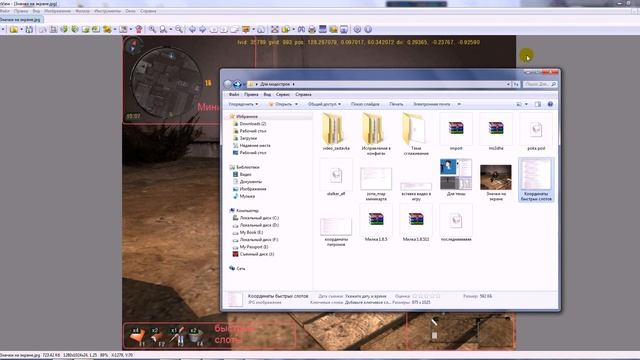Select the video_zastavka folder

coord(336,133)
